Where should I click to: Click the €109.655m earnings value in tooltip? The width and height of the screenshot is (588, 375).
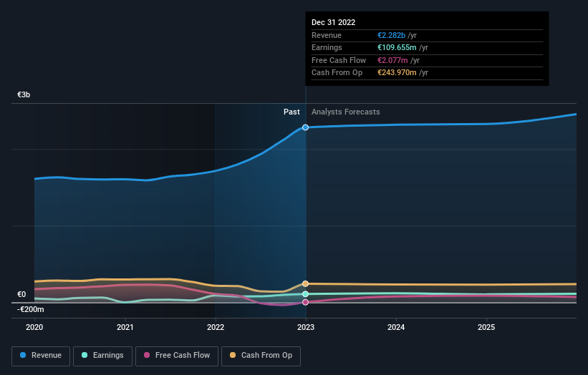[397, 47]
